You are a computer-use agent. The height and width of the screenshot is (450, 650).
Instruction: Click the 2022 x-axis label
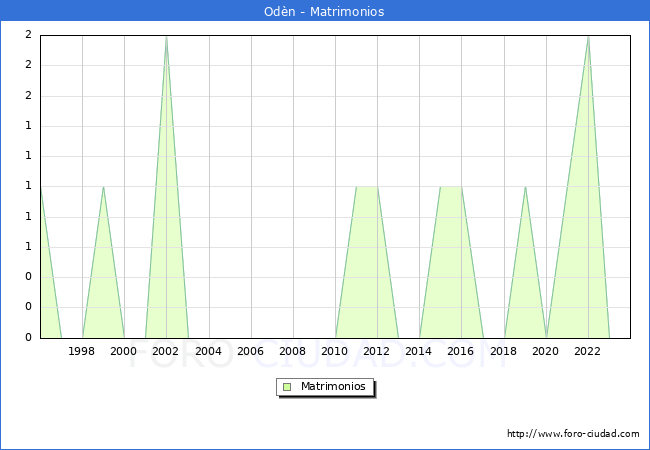click(588, 351)
